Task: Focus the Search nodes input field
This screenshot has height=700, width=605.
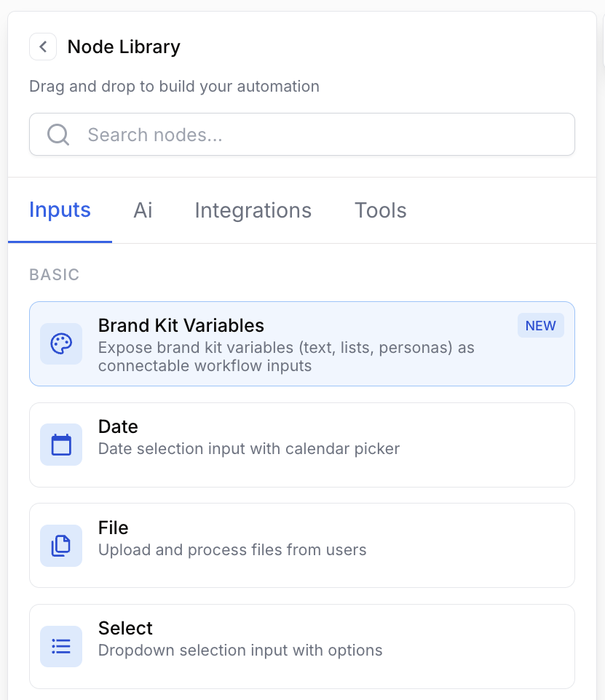Action: 302,135
